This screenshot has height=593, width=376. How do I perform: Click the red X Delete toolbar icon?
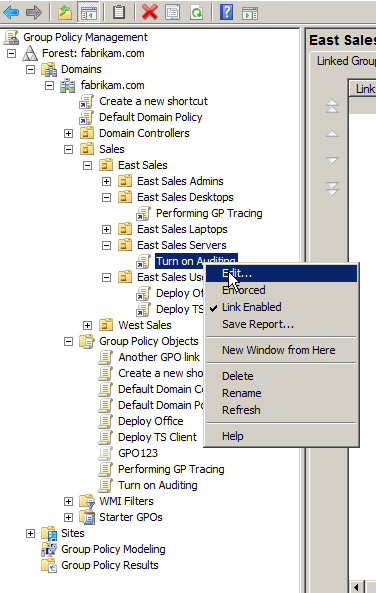(149, 12)
